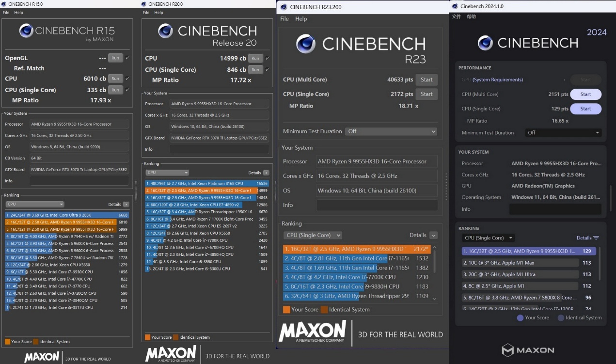Screen dimensions: 616x364
Task: Select the Intel Core i5-3317U row in R15
Action: pyautogui.click(x=67, y=307)
